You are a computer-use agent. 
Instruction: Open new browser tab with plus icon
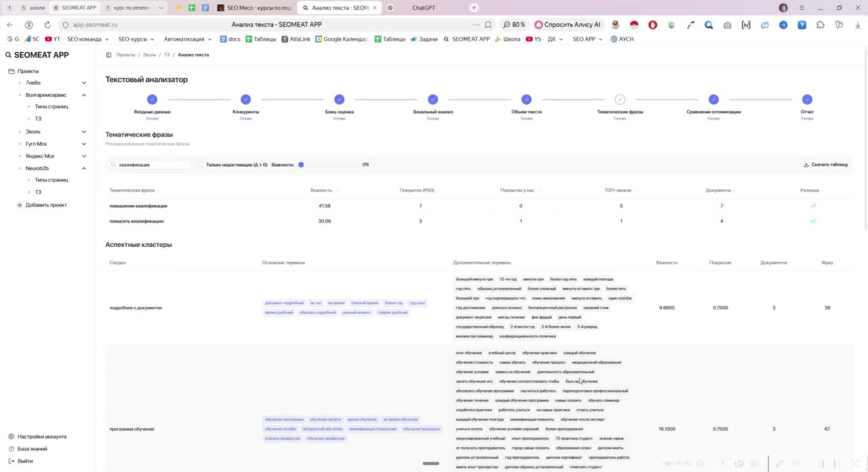tap(474, 7)
